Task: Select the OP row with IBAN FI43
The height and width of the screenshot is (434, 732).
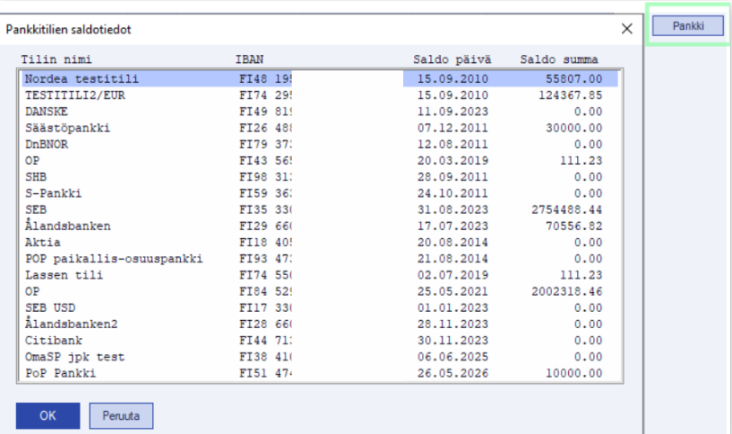Action: tap(320, 161)
